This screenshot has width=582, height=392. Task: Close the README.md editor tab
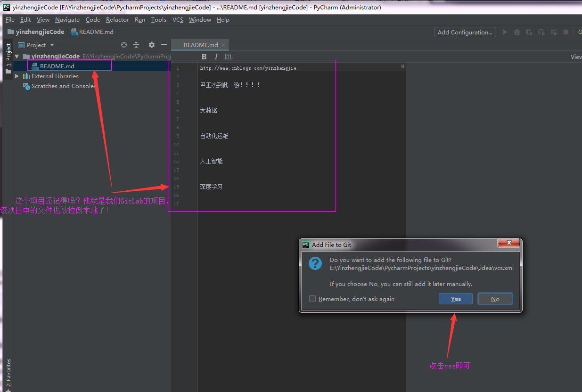223,45
